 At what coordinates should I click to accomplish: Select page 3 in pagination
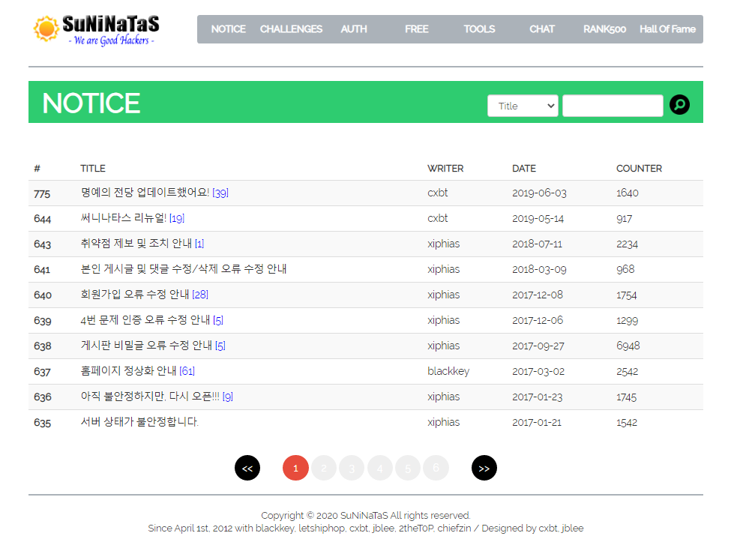(352, 468)
